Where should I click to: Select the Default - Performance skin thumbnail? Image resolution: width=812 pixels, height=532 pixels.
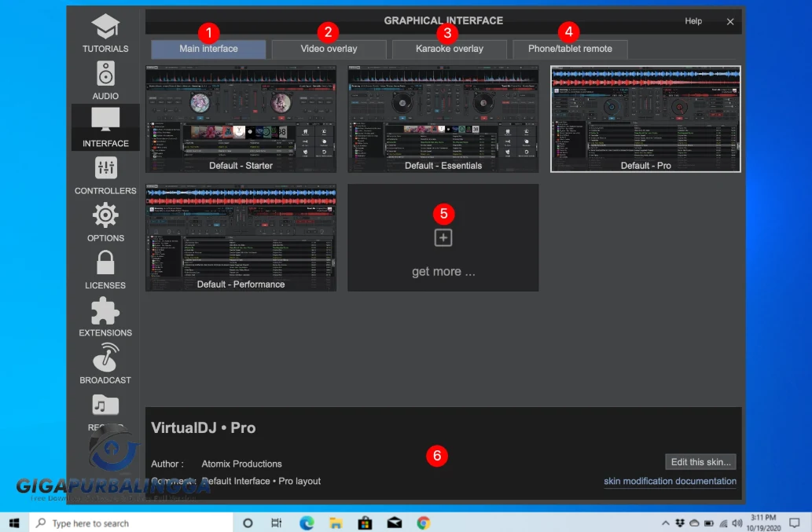coord(241,237)
